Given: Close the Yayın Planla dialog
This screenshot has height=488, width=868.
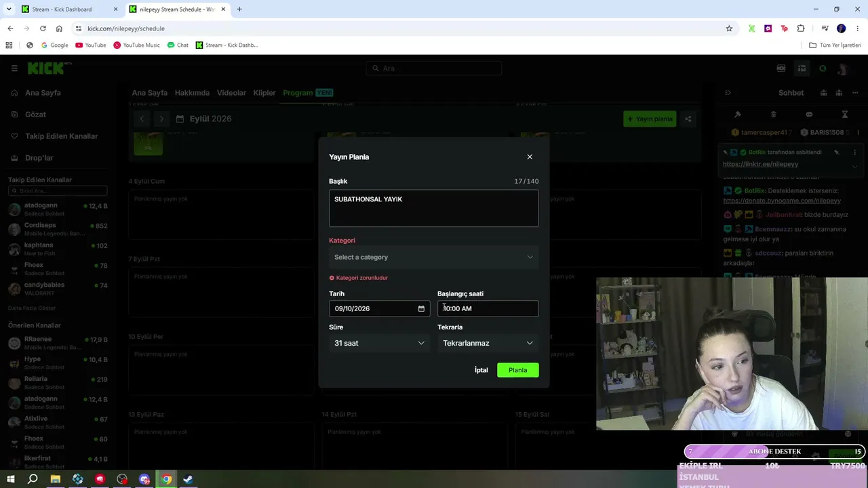Looking at the screenshot, I should (530, 157).
